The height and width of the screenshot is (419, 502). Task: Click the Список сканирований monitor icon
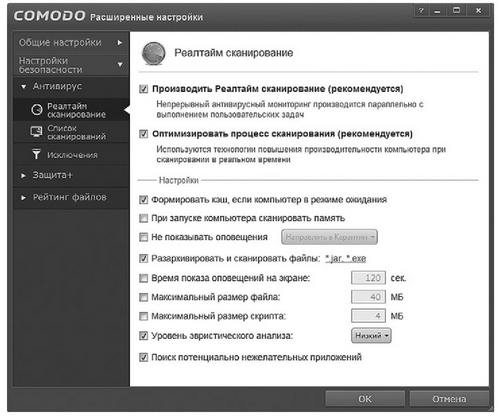(x=36, y=132)
